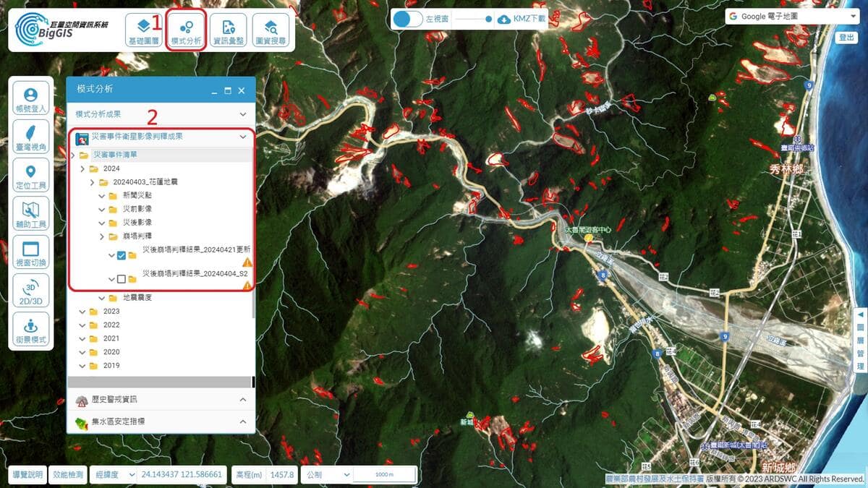
Task: Select the 臺灣視角 Taiwan view icon
Action: 30,137
